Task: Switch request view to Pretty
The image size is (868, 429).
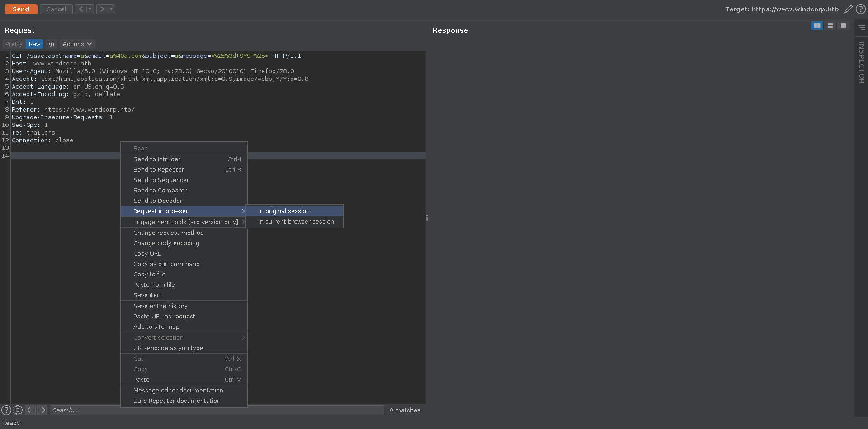Action: tap(14, 44)
